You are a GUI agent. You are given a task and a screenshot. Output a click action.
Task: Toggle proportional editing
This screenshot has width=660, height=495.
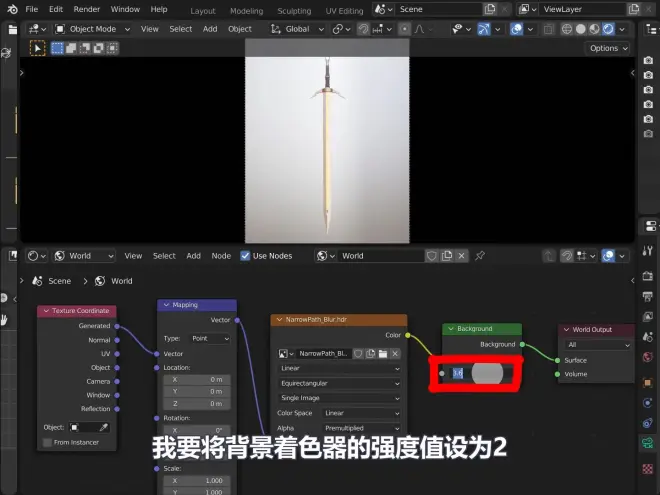pos(405,29)
